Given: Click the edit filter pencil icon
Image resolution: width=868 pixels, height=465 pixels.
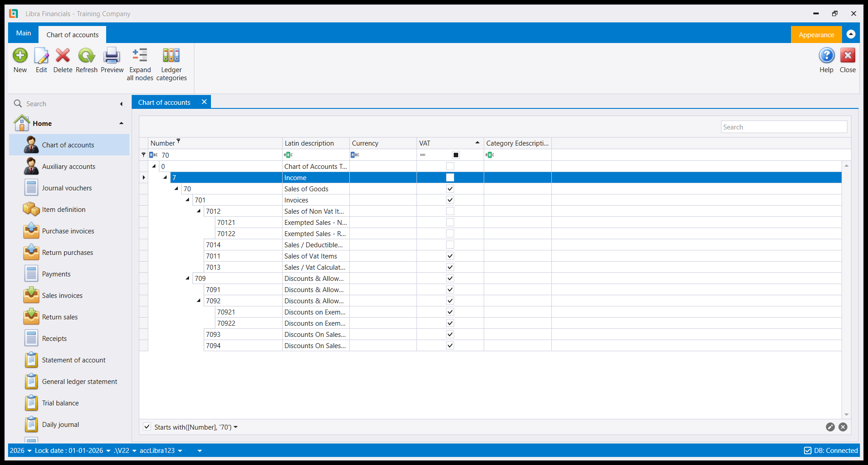Looking at the screenshot, I should [x=830, y=427].
